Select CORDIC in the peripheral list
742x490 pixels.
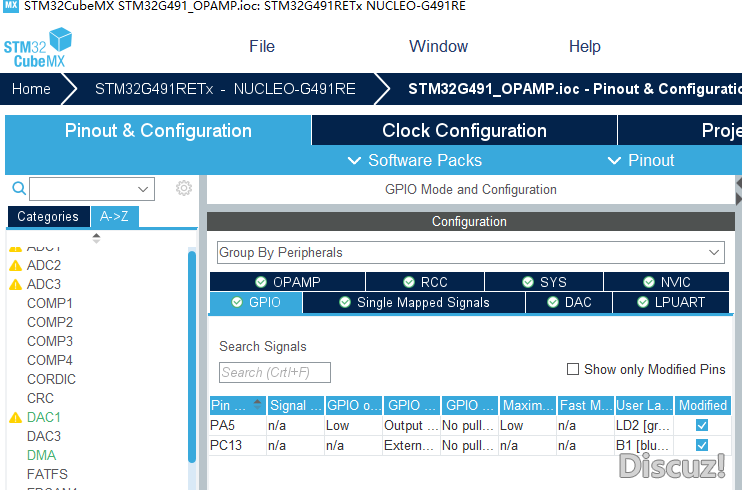pos(51,379)
